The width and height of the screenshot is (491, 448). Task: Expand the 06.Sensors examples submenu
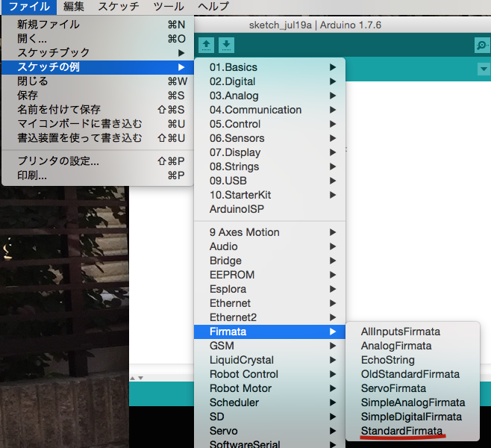tap(269, 138)
